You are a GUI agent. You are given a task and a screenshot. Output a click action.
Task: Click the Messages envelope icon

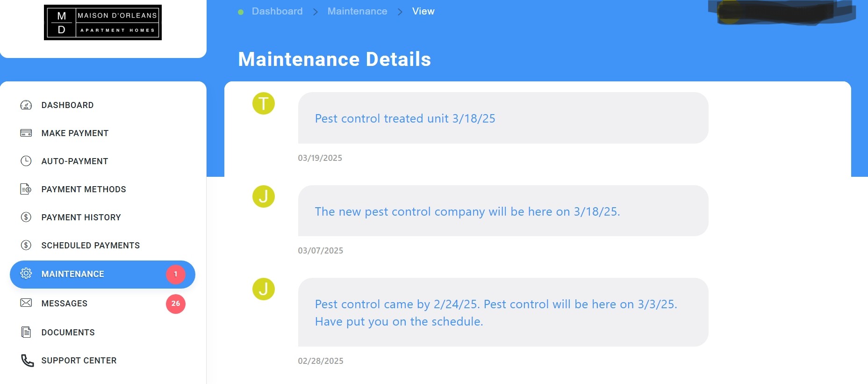pos(26,303)
